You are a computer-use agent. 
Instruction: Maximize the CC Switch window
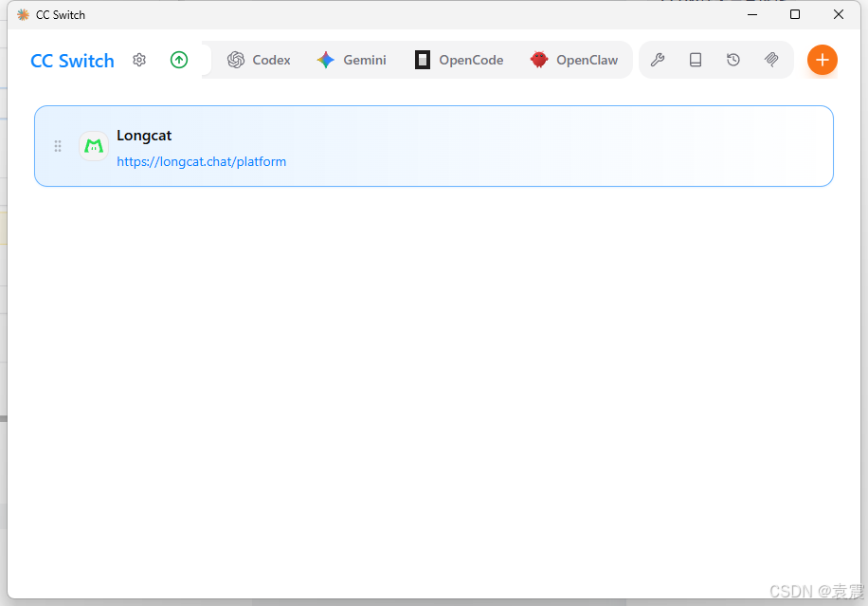coord(795,15)
